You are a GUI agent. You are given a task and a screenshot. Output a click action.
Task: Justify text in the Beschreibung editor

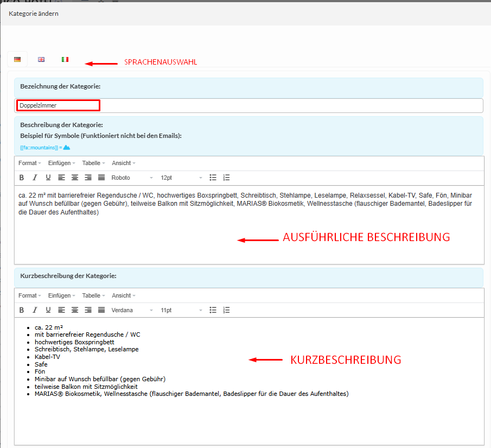pos(101,178)
